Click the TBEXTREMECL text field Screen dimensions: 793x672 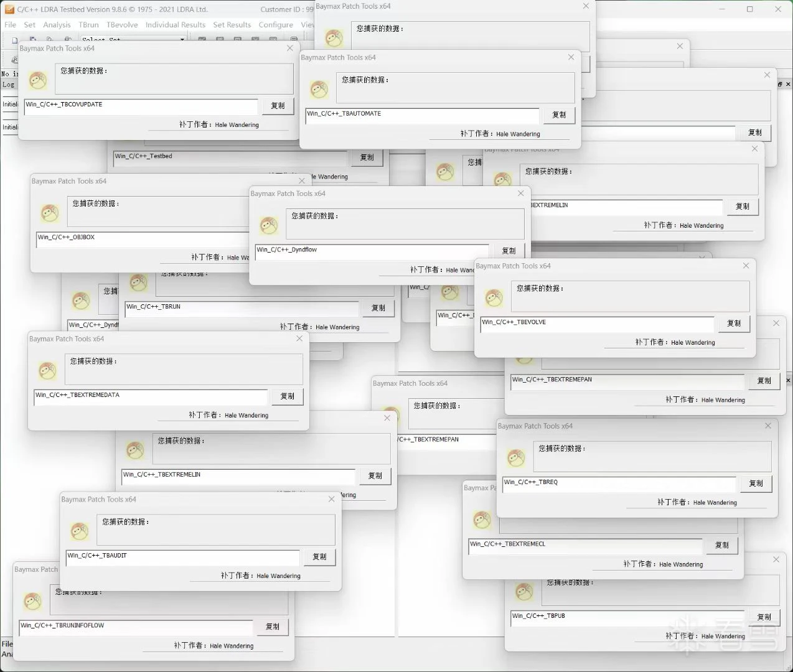pyautogui.click(x=585, y=546)
